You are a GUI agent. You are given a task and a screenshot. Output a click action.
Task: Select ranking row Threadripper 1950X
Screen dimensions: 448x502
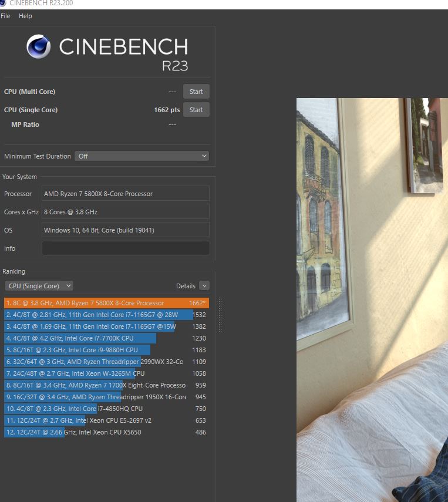point(106,397)
